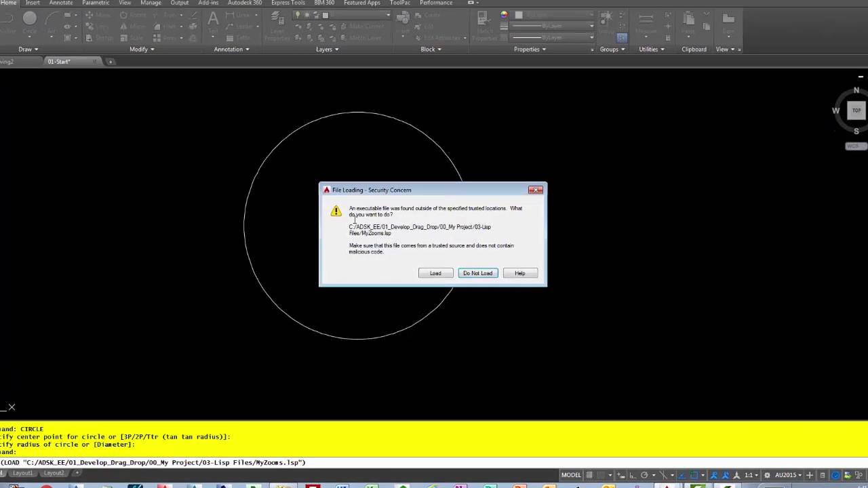Screen dimensions: 868x488
Task: Click the Group icon in Groups panel
Action: point(606,22)
